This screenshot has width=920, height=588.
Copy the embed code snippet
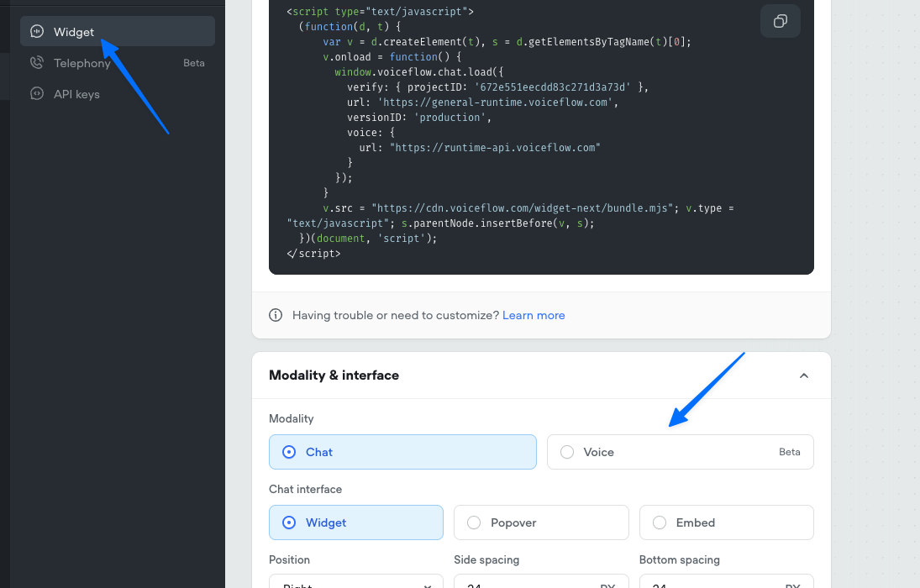(780, 21)
